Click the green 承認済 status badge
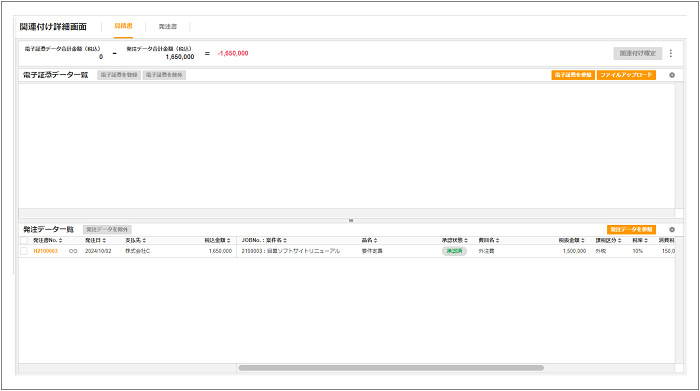Image resolution: width=700 pixels, height=391 pixels. 454,251
